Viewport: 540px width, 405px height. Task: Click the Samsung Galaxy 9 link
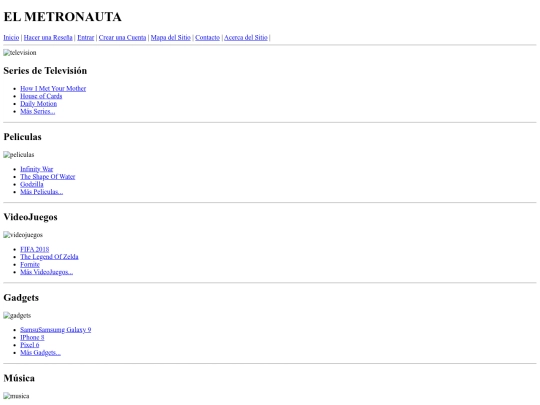click(56, 330)
